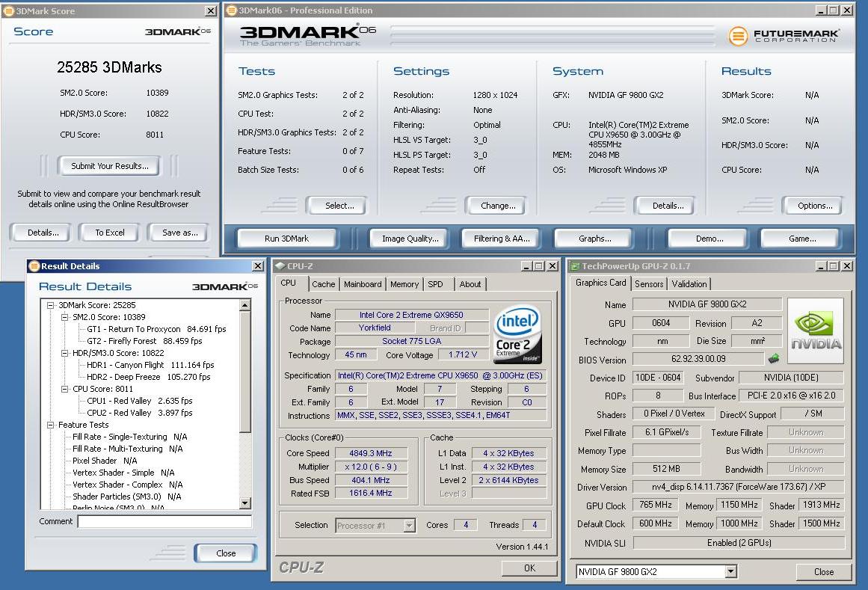Screen dimensions: 868x590
Task: Select GT1 - Return To Proxycon row
Action: 156,329
